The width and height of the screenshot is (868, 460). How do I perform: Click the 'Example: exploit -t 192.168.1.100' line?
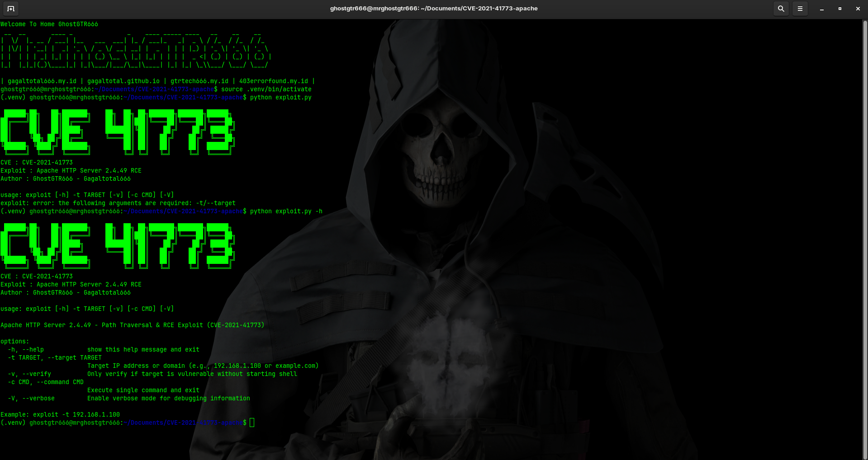pyautogui.click(x=60, y=415)
